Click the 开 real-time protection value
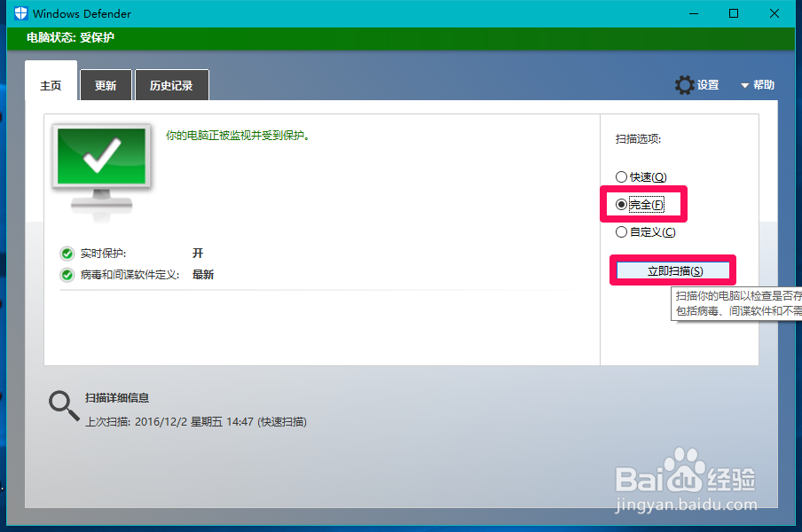Screen dimensions: 802x532 (x=198, y=254)
